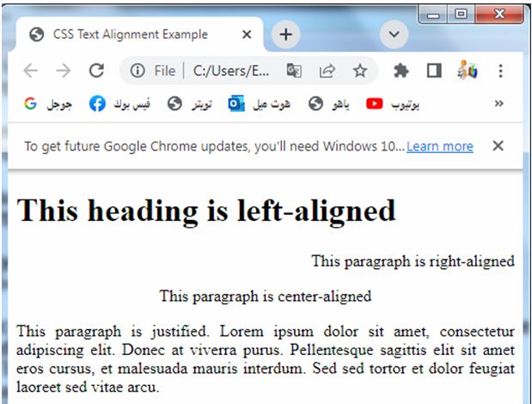Click the justified Lorem ipsum paragraph
This screenshot has height=404, width=532.
(266, 359)
